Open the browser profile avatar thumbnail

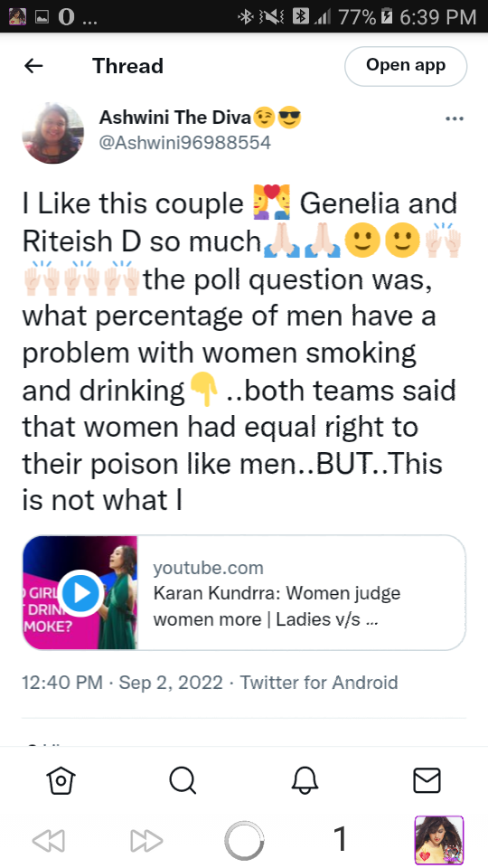tap(439, 840)
